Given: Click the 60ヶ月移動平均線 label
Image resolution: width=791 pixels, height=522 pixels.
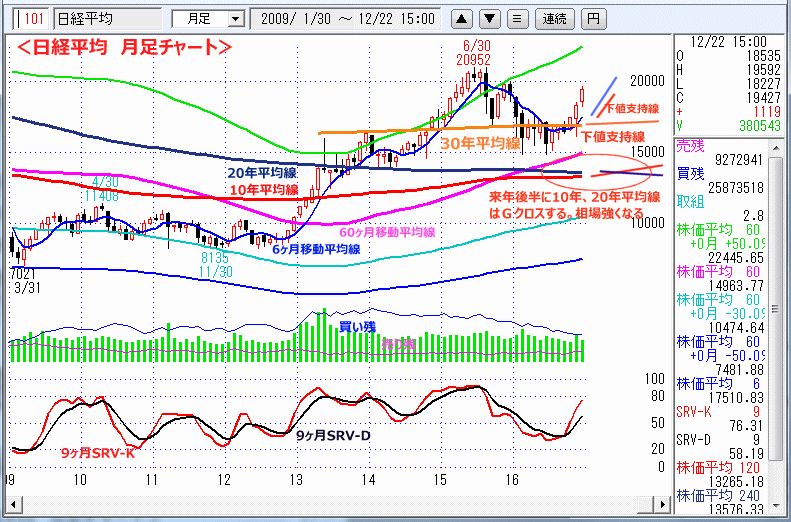Looking at the screenshot, I should [387, 232].
